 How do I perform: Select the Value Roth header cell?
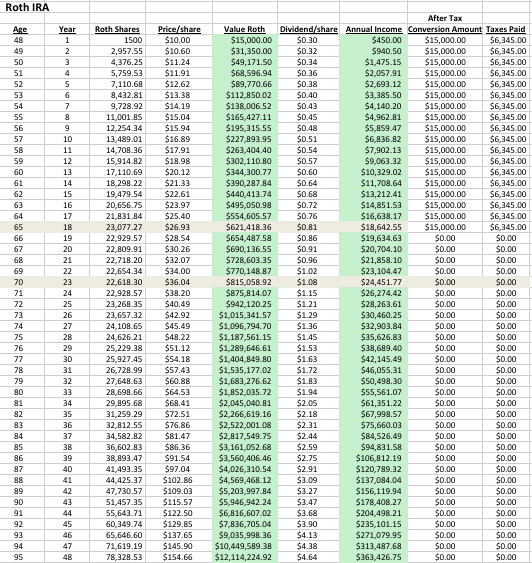[244, 29]
